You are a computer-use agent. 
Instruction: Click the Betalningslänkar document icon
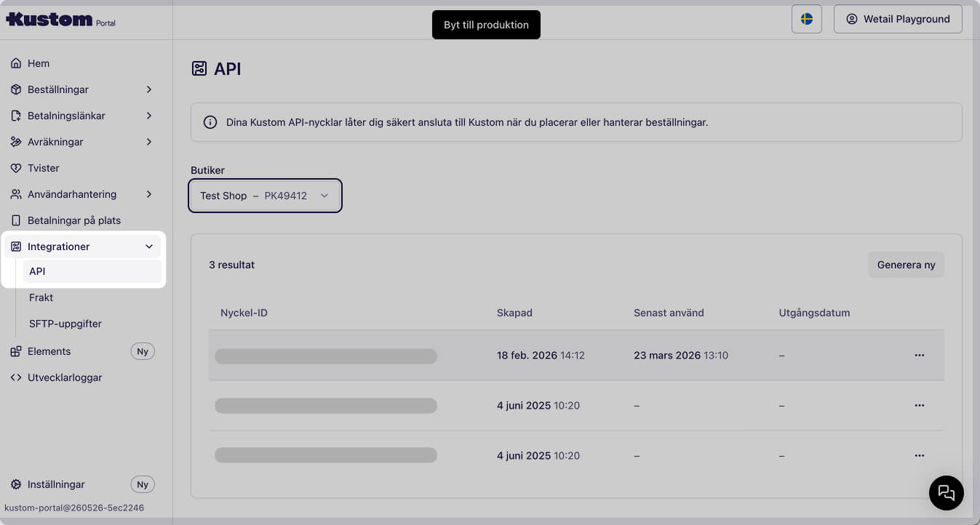point(16,116)
